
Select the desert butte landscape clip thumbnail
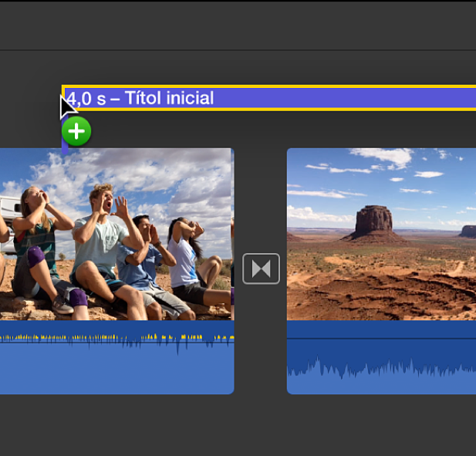pos(381,234)
